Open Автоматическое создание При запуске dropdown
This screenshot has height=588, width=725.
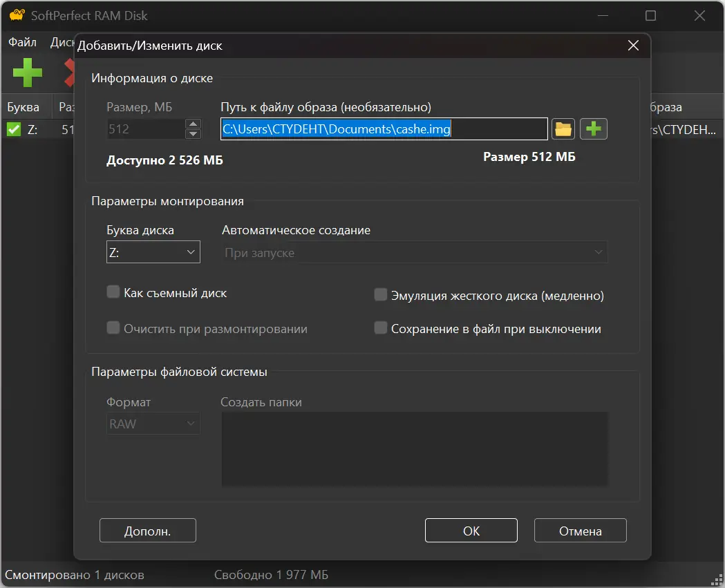(x=414, y=252)
